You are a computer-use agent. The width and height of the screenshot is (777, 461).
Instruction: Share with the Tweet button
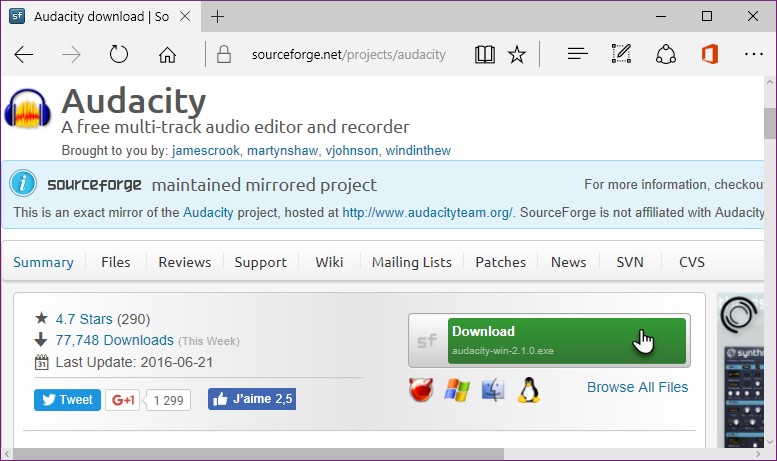point(67,400)
